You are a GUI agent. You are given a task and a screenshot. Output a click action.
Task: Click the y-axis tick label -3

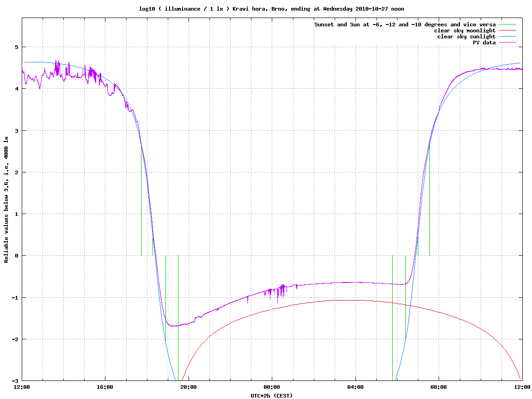[x=15, y=381]
